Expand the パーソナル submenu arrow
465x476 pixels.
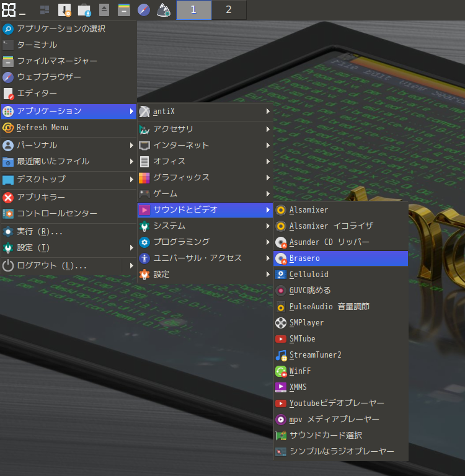pyautogui.click(x=131, y=146)
